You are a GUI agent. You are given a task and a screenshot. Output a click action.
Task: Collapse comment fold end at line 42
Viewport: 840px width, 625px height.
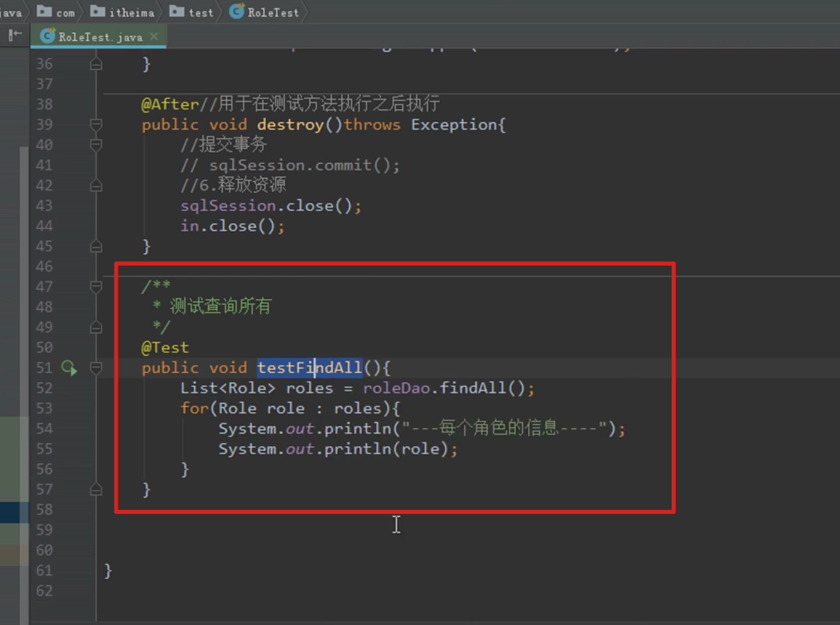pos(96,186)
